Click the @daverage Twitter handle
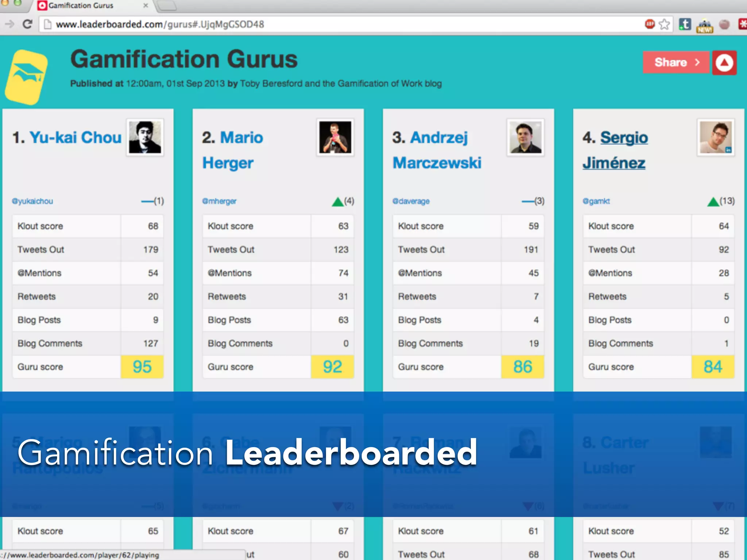The width and height of the screenshot is (747, 560). [411, 201]
